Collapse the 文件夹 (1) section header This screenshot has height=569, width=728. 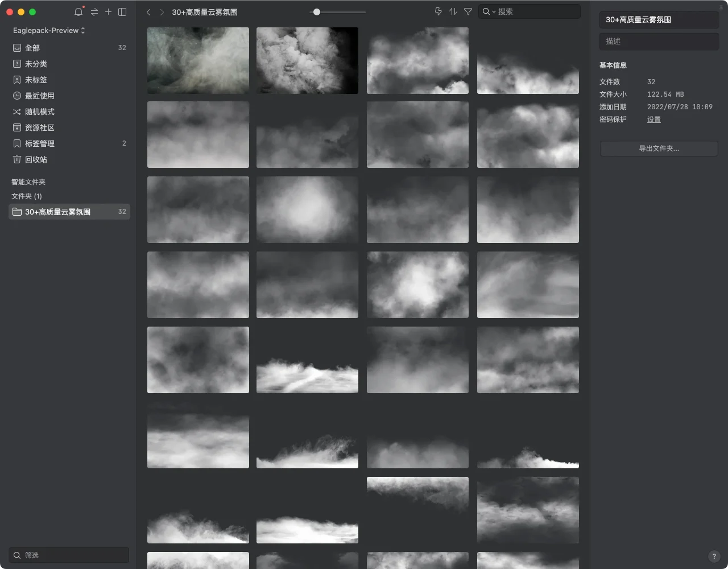[x=27, y=196]
